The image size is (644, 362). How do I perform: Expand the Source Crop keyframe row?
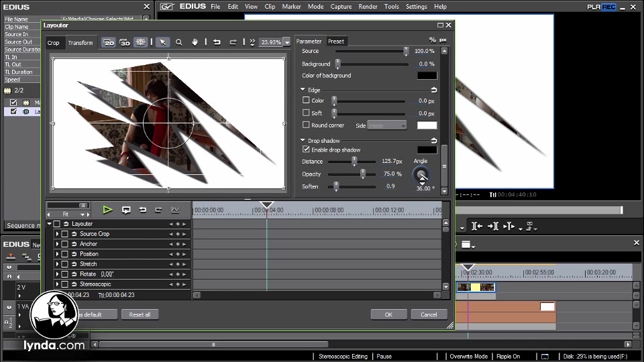[57, 234]
